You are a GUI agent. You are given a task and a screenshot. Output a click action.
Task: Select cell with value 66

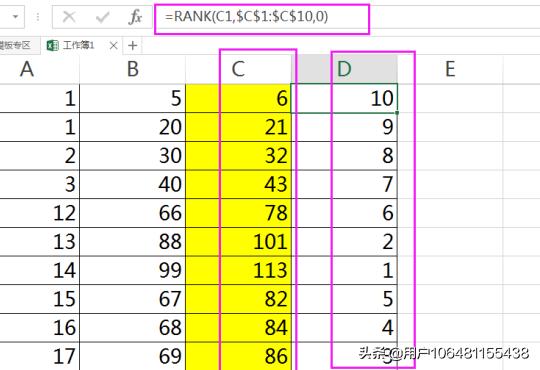click(133, 213)
